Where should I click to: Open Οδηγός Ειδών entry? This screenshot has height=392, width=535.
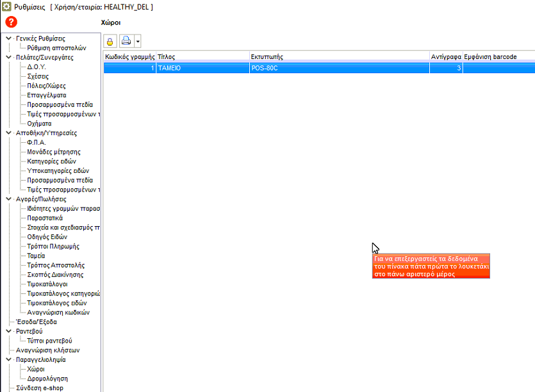pyautogui.click(x=47, y=237)
